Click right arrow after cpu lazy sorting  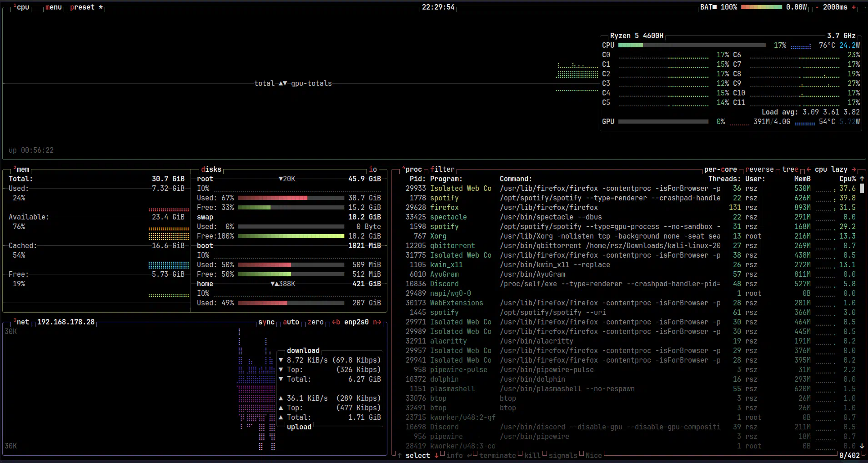[x=853, y=169]
